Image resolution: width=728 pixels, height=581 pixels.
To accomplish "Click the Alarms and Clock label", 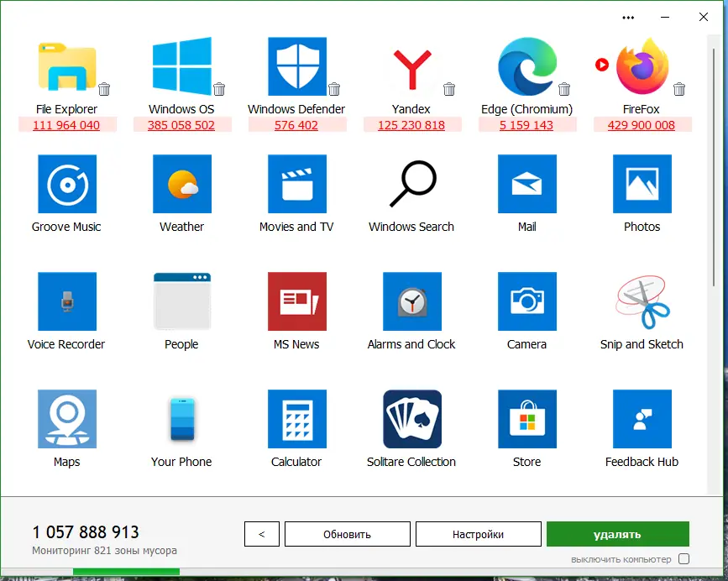I will point(411,344).
